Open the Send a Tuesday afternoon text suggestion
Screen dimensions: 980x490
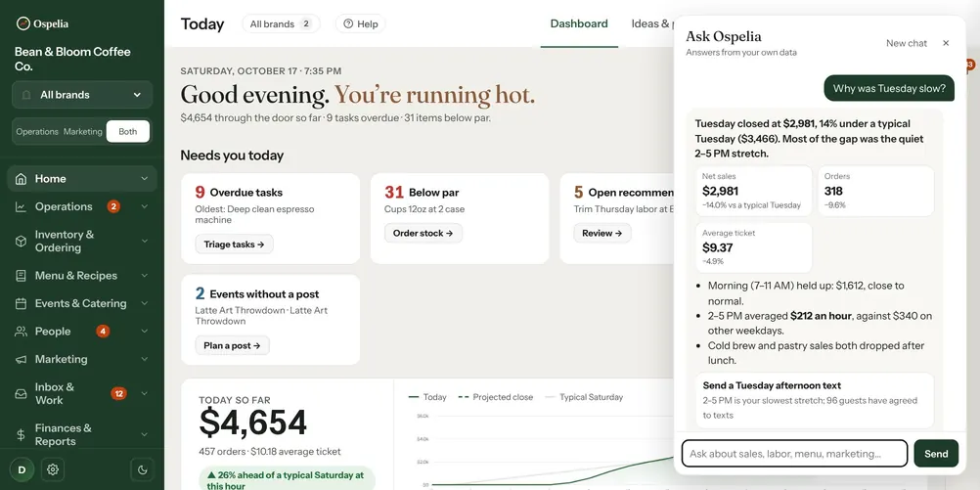pos(815,401)
